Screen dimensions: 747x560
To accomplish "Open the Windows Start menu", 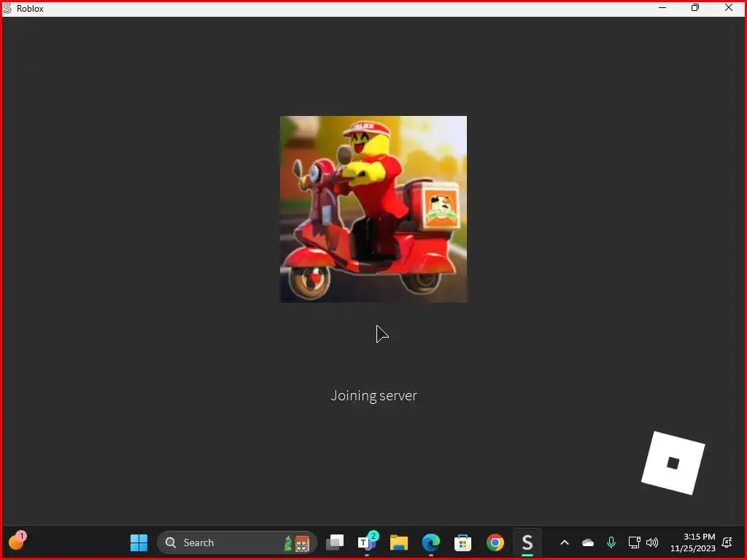I will (139, 542).
